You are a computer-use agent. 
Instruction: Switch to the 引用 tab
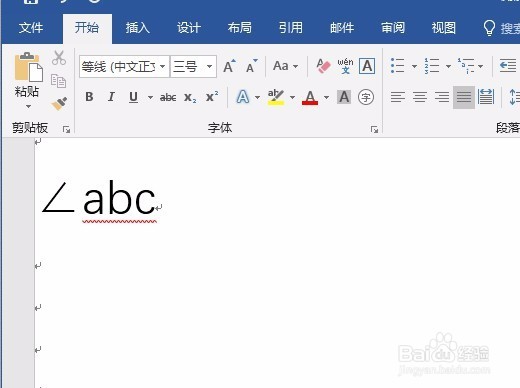291,28
